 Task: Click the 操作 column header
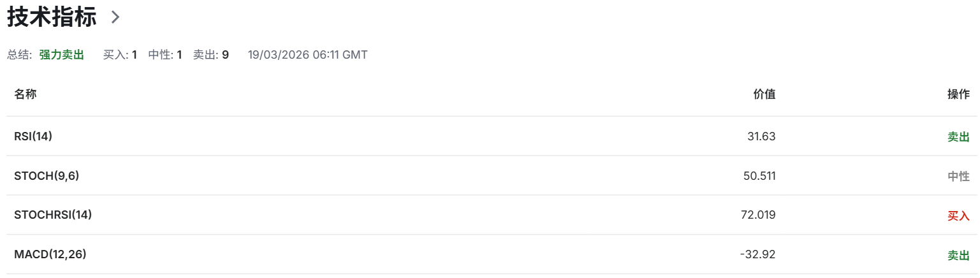click(x=958, y=94)
